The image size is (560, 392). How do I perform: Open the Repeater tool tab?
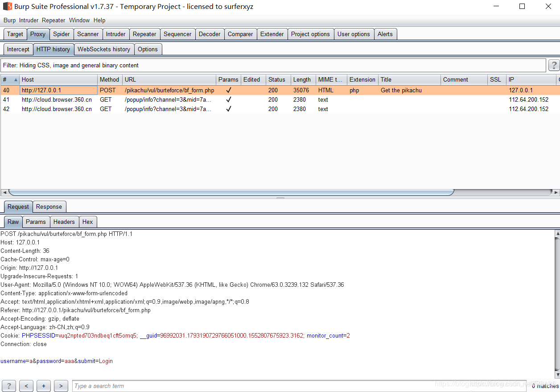(x=144, y=34)
